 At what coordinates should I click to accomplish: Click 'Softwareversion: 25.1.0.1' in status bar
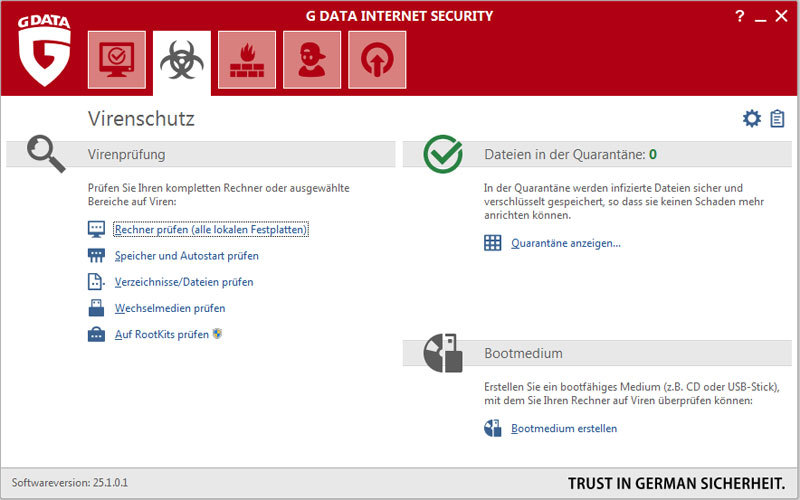pyautogui.click(x=70, y=483)
